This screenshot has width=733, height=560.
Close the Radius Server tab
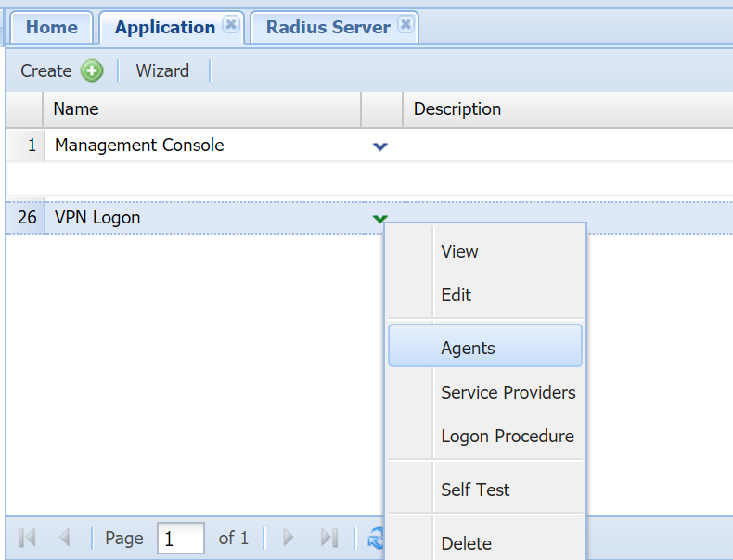(x=405, y=25)
